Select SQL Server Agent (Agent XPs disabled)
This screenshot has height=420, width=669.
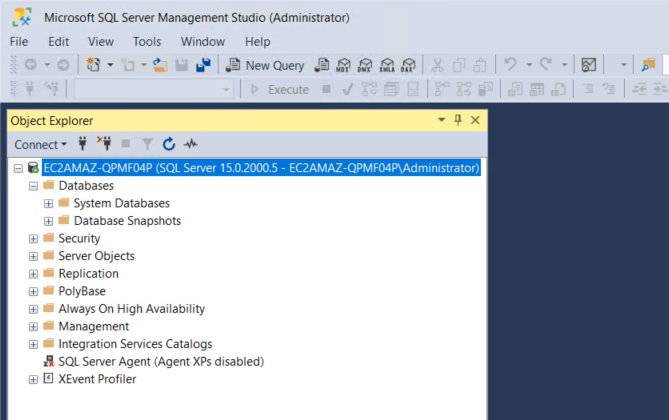[x=161, y=362]
